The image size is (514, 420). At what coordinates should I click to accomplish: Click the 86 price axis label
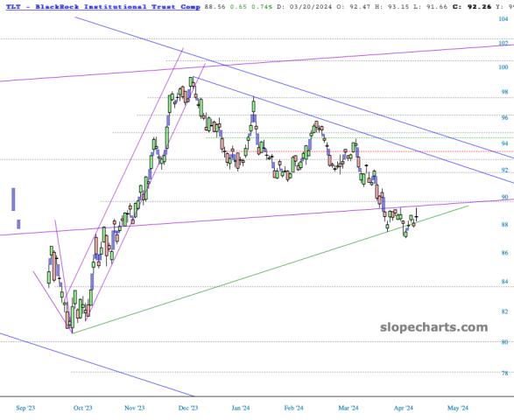click(x=504, y=253)
